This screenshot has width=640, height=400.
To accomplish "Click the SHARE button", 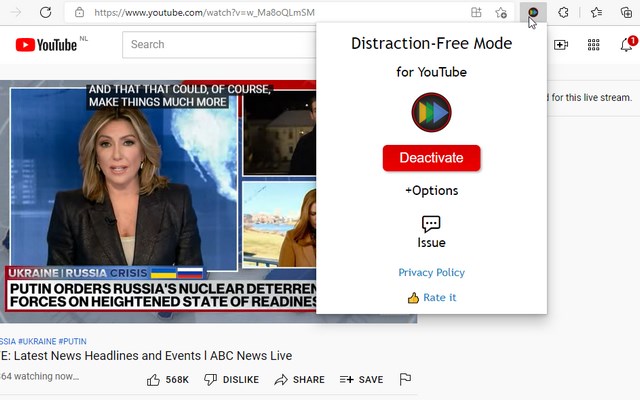I will (300, 380).
